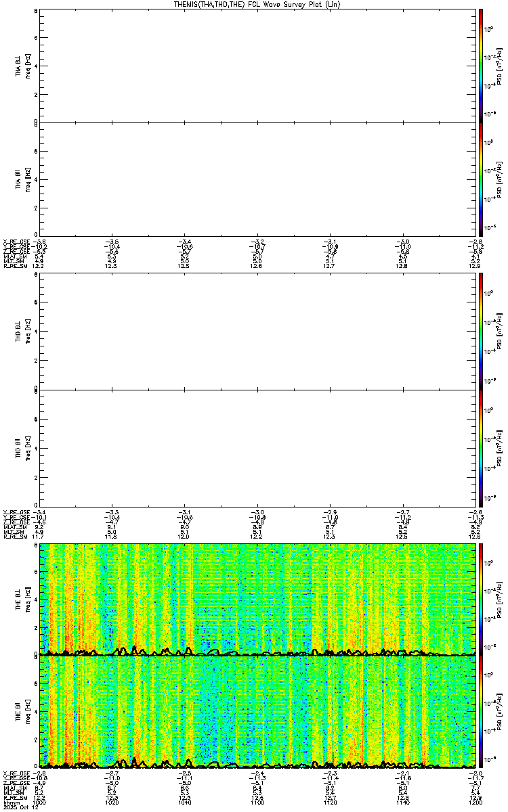
Task: Click the PSD color bar beside THA B-parallel panel
Action: [481, 179]
